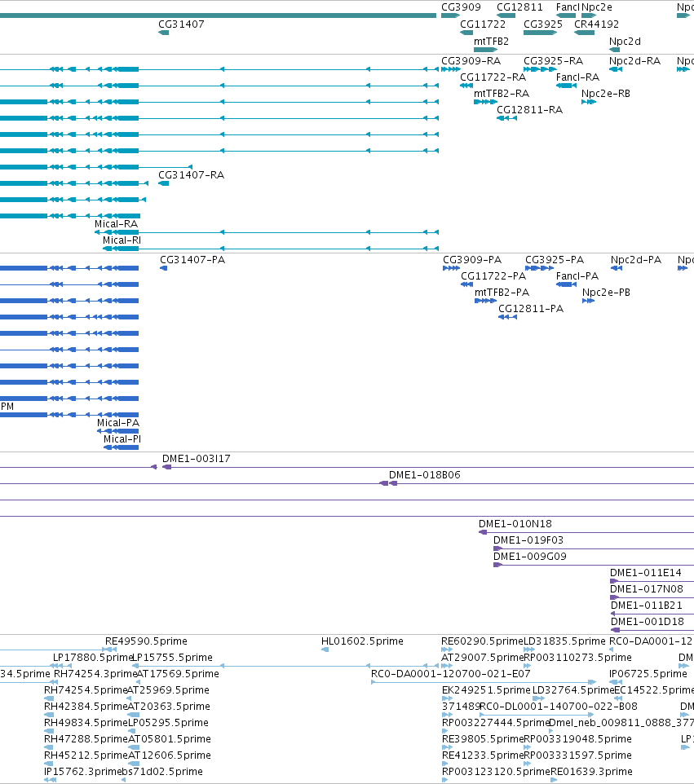The image size is (694, 784).
Task: Click the CG11722-PA protein label
Action: [493, 276]
